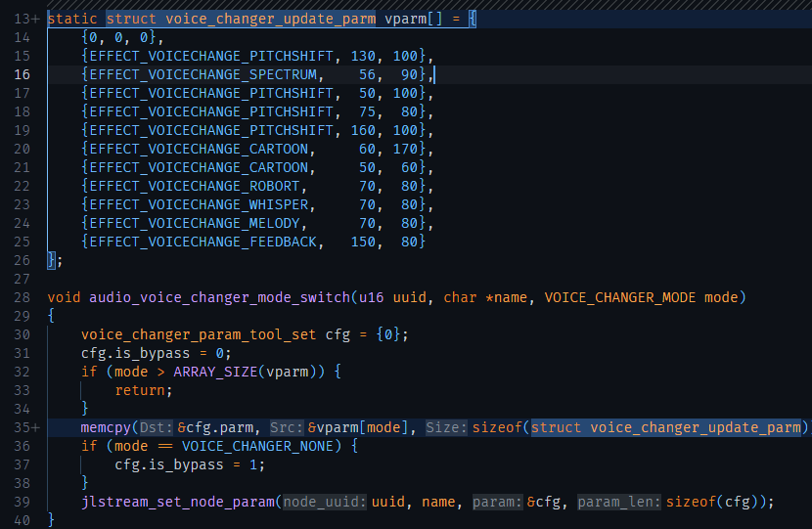Screen dimensions: 812x529
Task: Click the vparm array name on line 13
Action: (x=405, y=20)
